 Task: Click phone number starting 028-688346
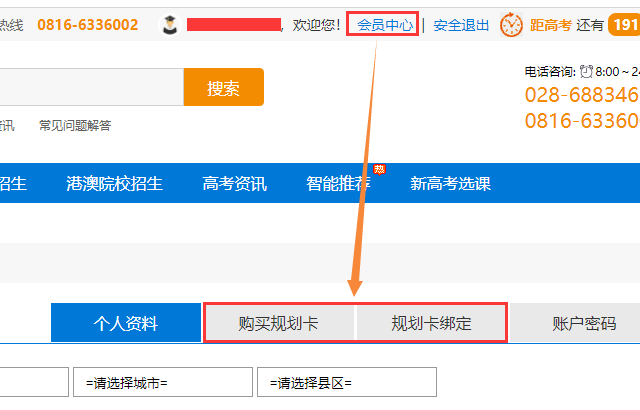[x=582, y=95]
